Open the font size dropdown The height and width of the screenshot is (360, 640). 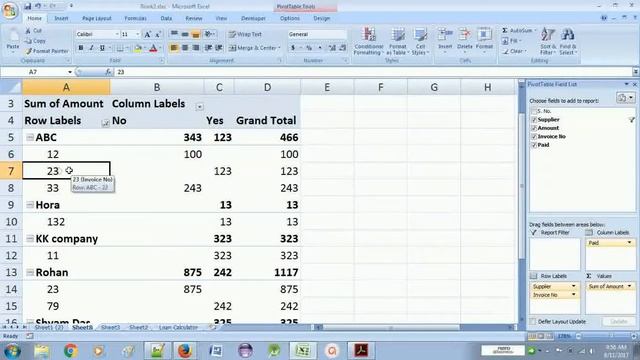point(138,34)
